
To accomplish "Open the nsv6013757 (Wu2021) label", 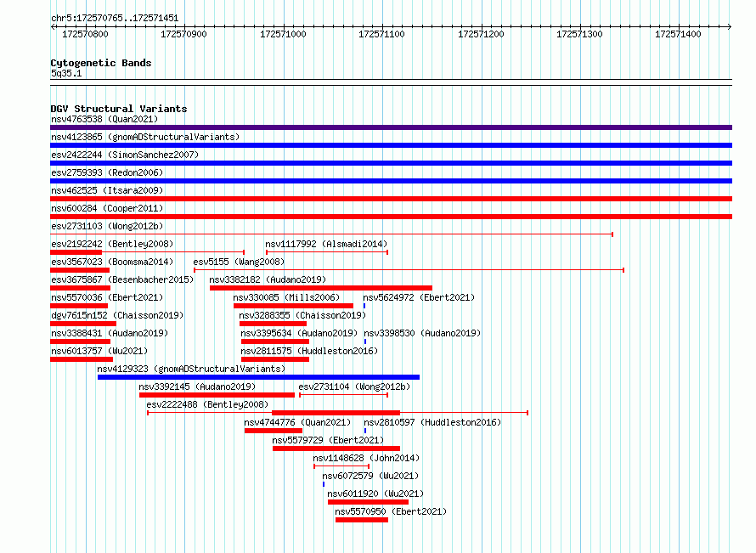I will (x=99, y=351).
